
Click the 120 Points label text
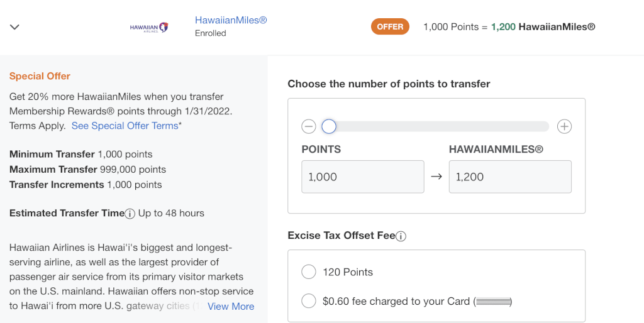click(348, 272)
